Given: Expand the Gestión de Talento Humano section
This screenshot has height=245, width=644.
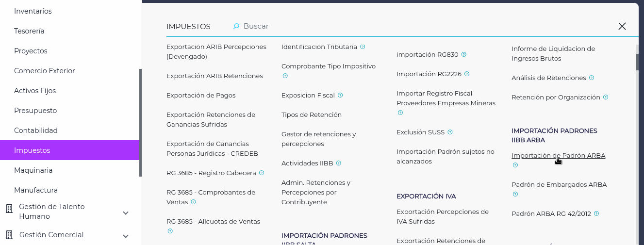Looking at the screenshot, I should click(126, 213).
